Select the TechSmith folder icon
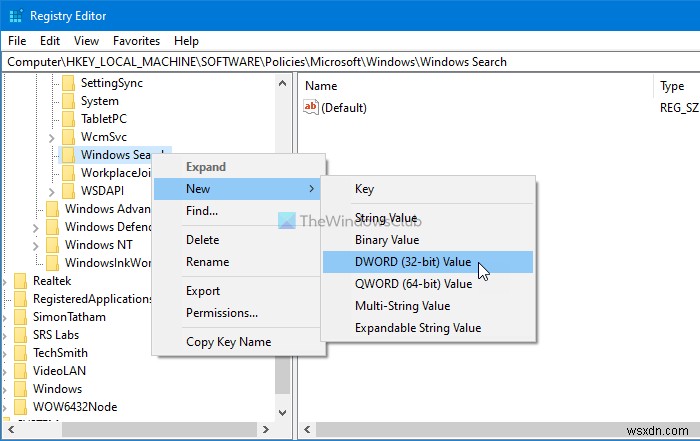Screen dimensions: 700x441 click(x=20, y=353)
